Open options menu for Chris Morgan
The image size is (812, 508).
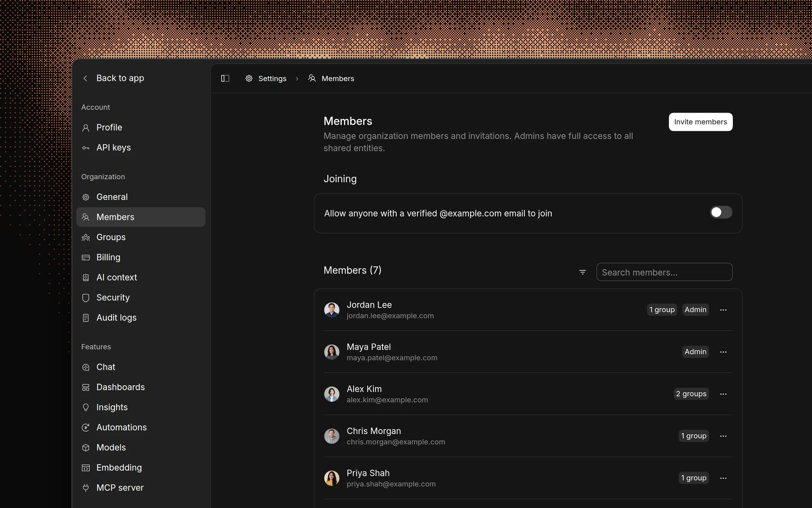[x=723, y=436]
